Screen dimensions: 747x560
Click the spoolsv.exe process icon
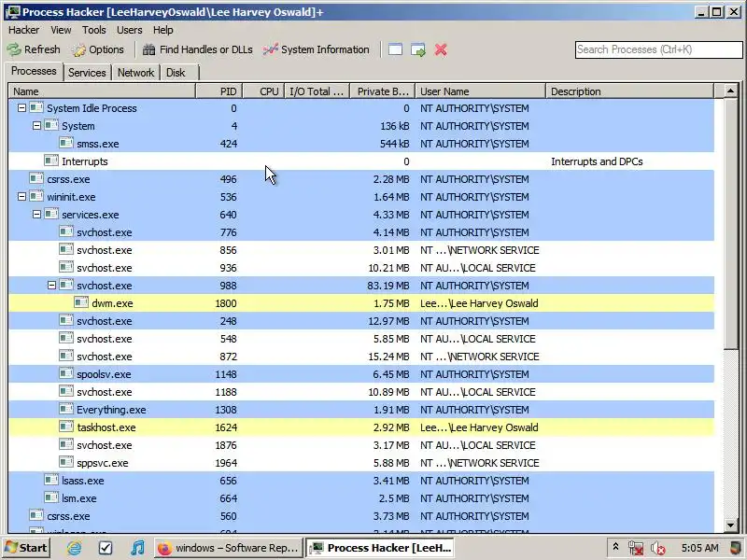tap(66, 374)
